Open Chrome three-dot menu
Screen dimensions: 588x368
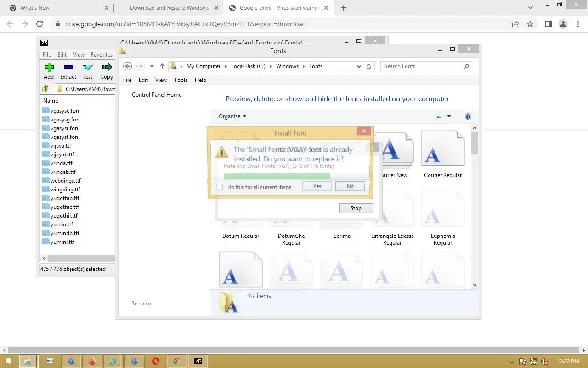577,24
